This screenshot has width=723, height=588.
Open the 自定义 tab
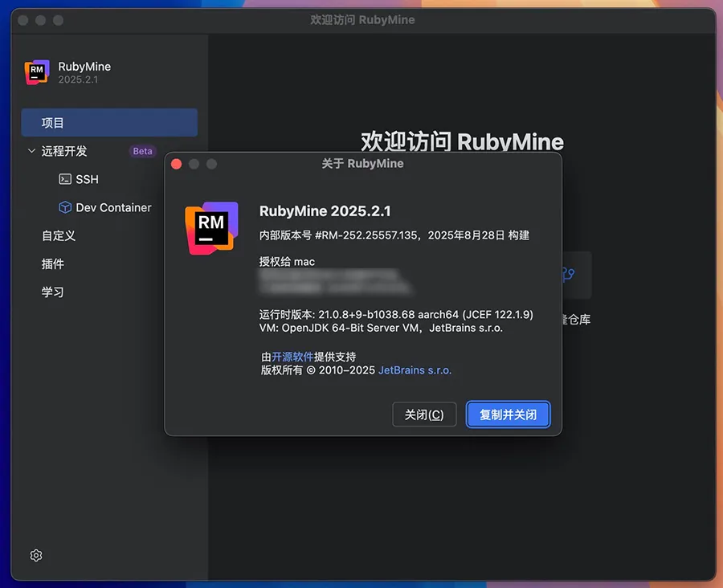click(59, 235)
